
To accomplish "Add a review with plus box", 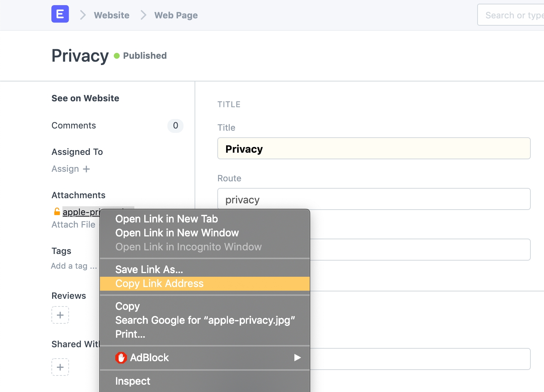I will point(60,315).
